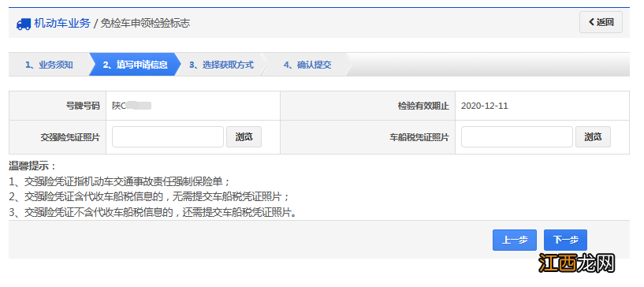Viewport: 644px width, 287px height.
Task: Focus the 交强险凭证照片 file input field
Action: (168, 137)
